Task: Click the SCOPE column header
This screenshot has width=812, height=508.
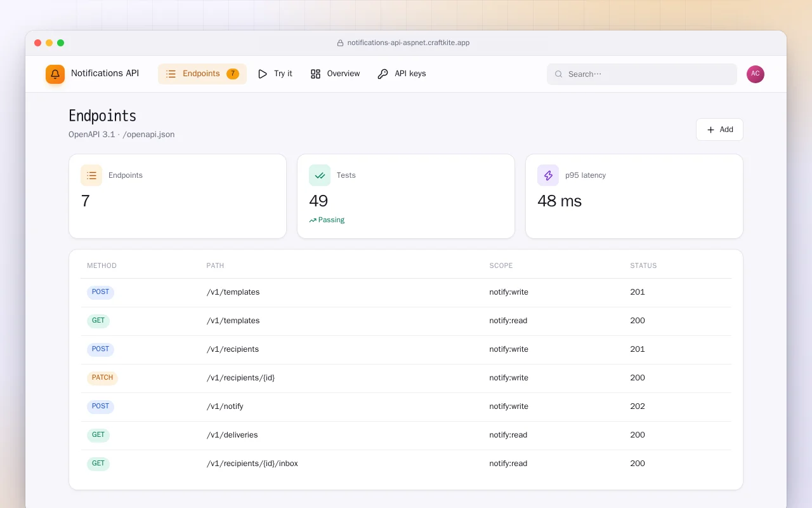Action: [x=501, y=265]
